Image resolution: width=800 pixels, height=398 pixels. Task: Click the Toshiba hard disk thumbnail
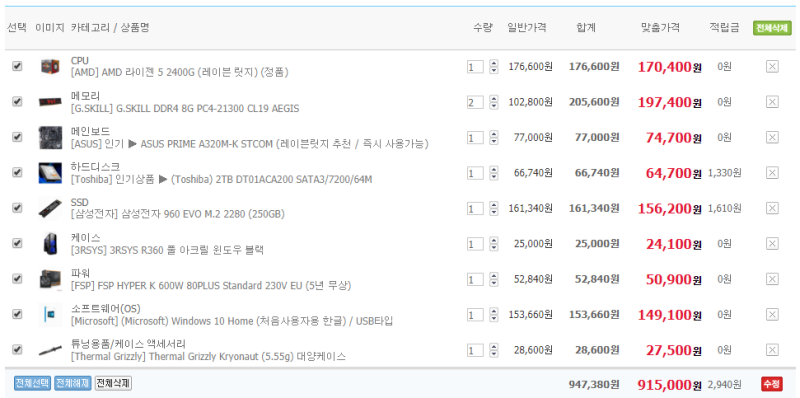tap(50, 173)
